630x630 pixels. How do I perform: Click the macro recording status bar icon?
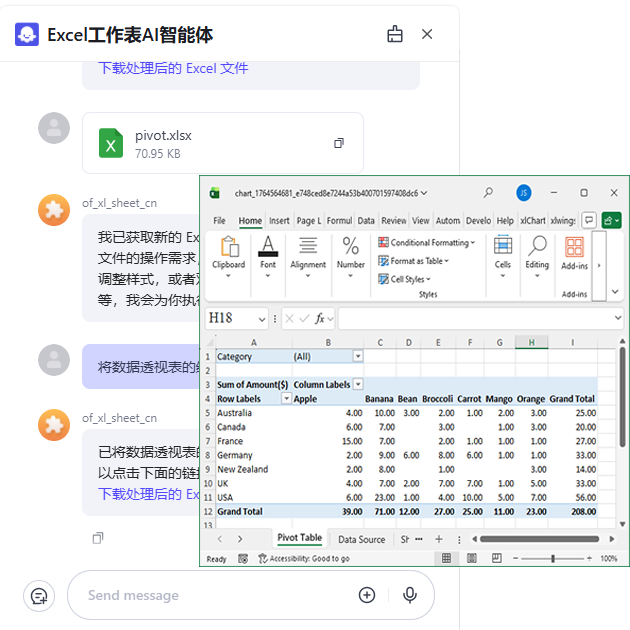243,558
